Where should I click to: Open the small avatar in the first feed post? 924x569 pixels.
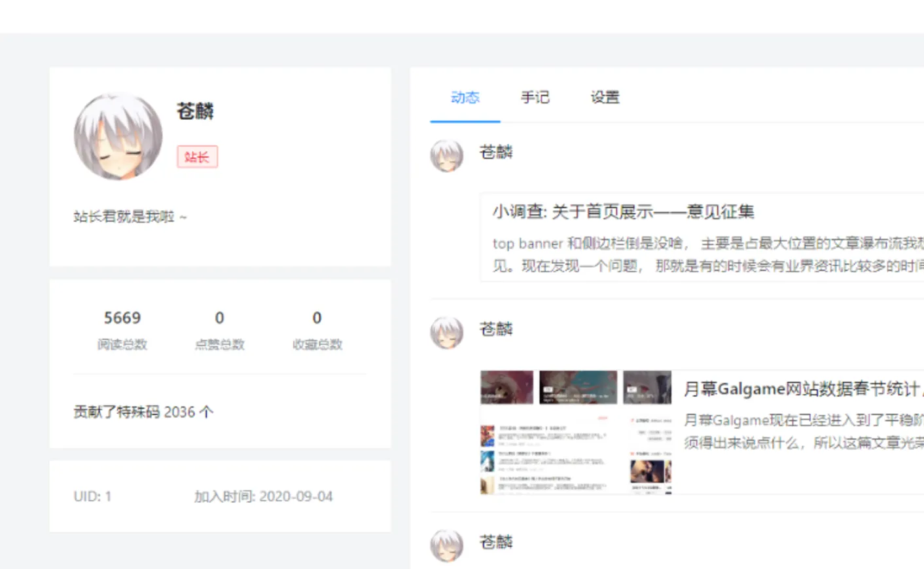[x=446, y=156]
